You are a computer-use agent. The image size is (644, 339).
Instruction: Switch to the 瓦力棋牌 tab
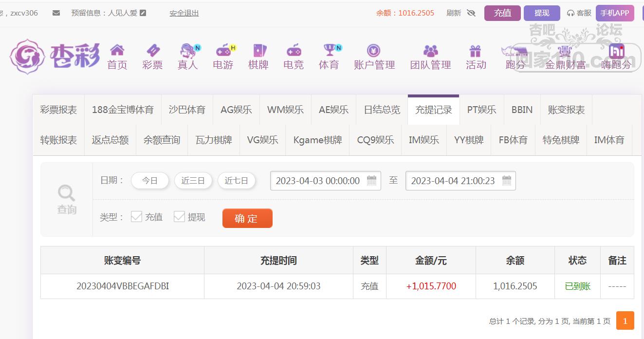click(213, 140)
